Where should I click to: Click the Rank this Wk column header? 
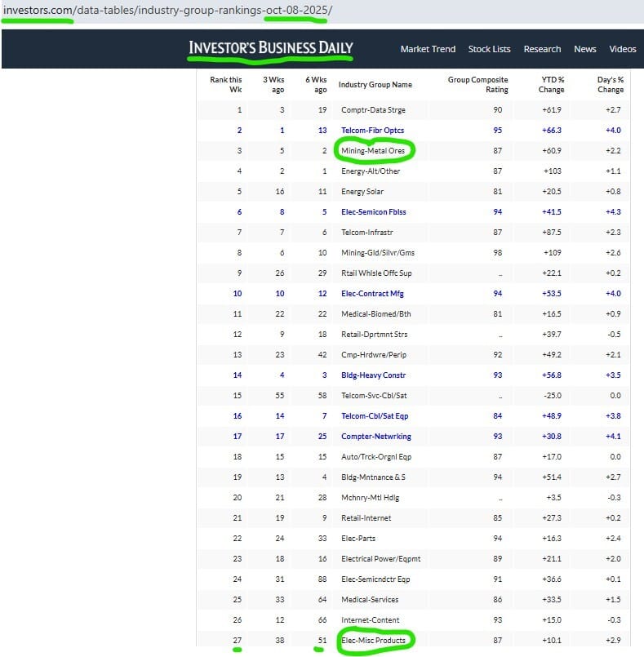pyautogui.click(x=226, y=84)
